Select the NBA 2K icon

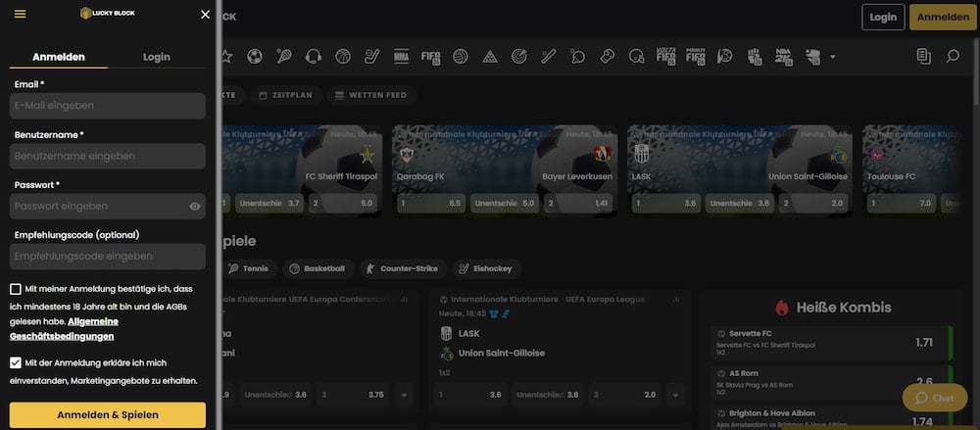coord(784,57)
